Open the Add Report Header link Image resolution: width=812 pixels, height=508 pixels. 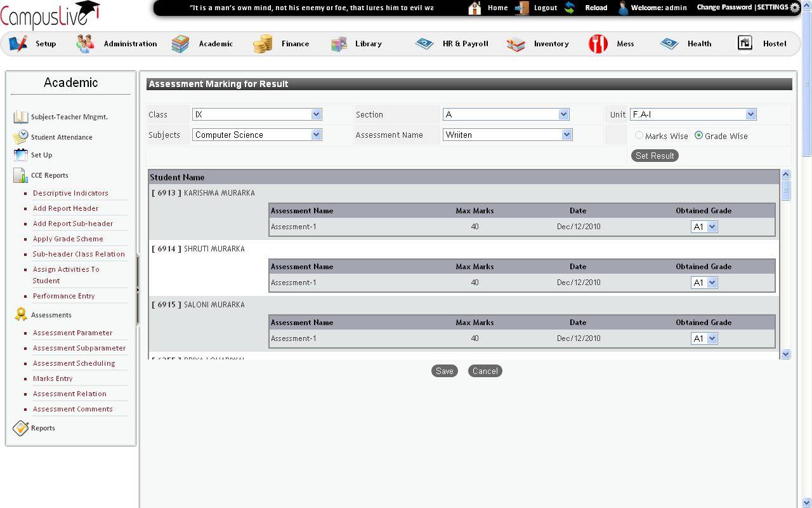[x=65, y=208]
